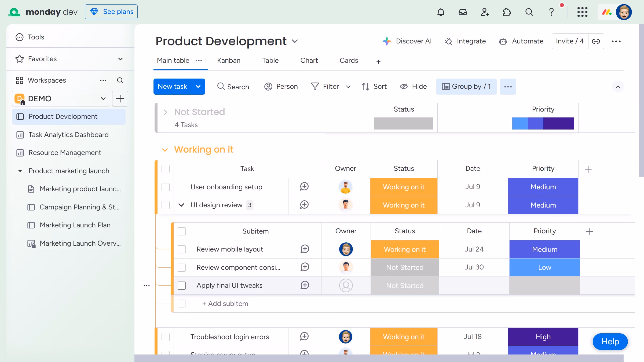Image resolution: width=644 pixels, height=362 pixels.
Task: Open conversation for Troubleshoot login errors
Action: pyautogui.click(x=304, y=337)
